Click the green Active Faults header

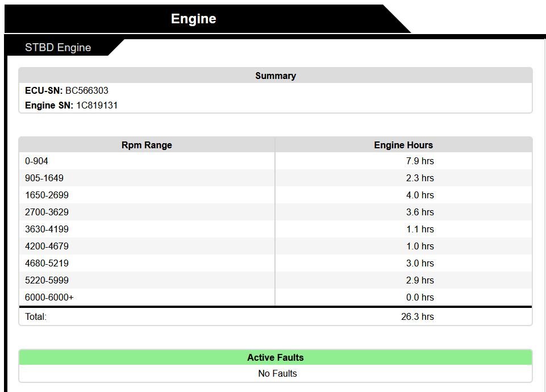pos(275,357)
